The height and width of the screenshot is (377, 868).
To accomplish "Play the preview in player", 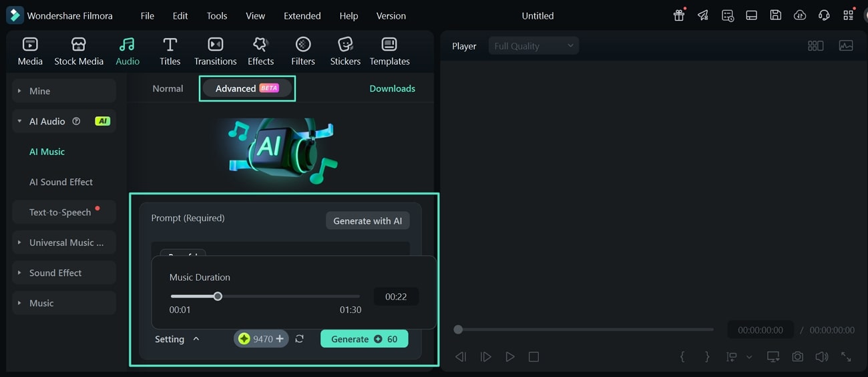I will click(x=510, y=357).
